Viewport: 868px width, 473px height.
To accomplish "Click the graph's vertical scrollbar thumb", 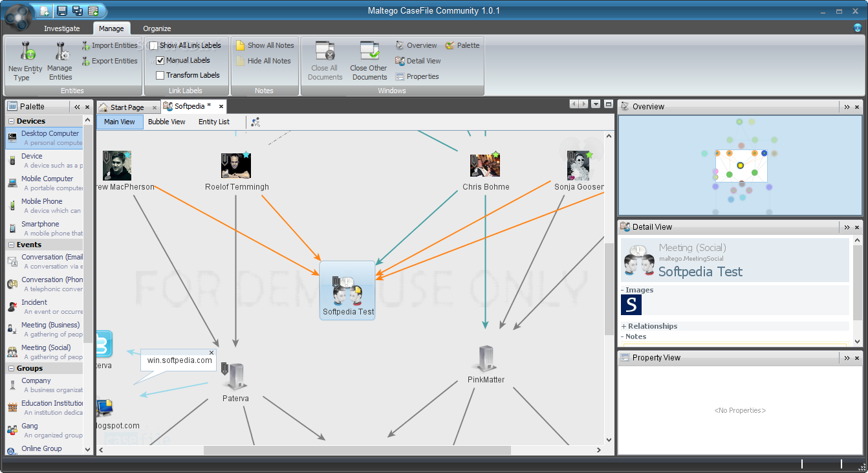I will click(x=609, y=289).
